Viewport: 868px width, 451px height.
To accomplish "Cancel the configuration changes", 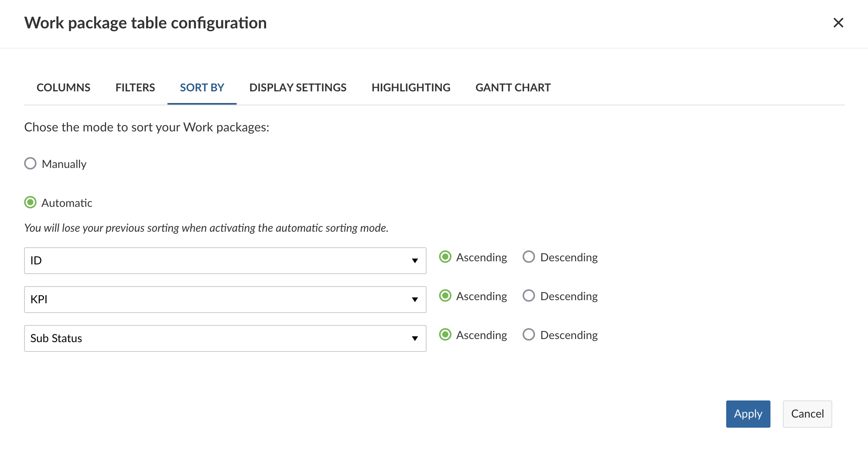I will (x=807, y=414).
